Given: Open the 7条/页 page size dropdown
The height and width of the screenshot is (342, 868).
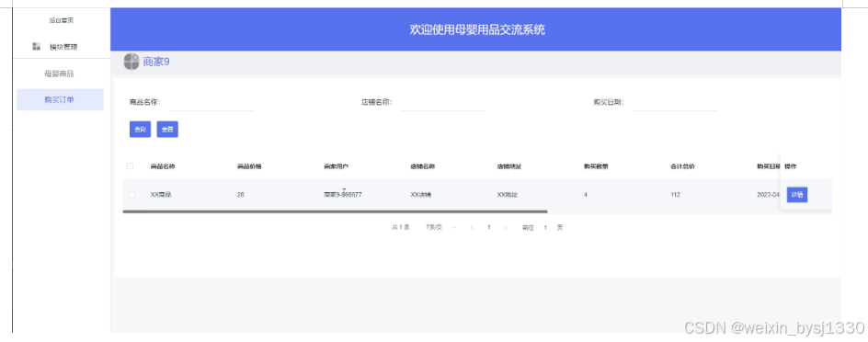Looking at the screenshot, I should pyautogui.click(x=440, y=227).
